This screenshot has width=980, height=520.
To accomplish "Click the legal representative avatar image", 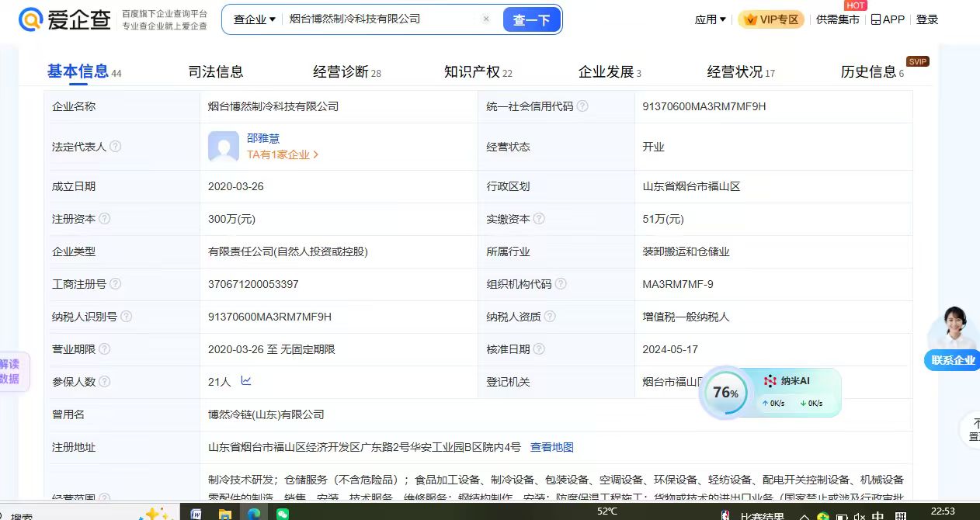I will pyautogui.click(x=224, y=147).
